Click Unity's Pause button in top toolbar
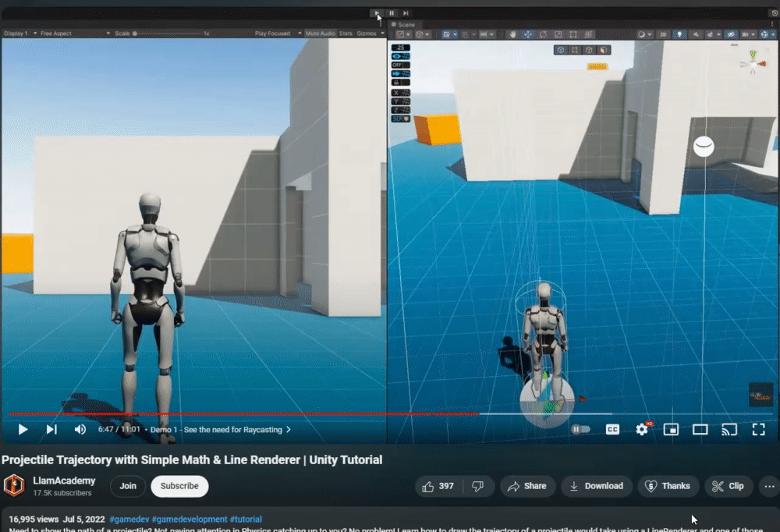The image size is (780, 532). point(392,13)
